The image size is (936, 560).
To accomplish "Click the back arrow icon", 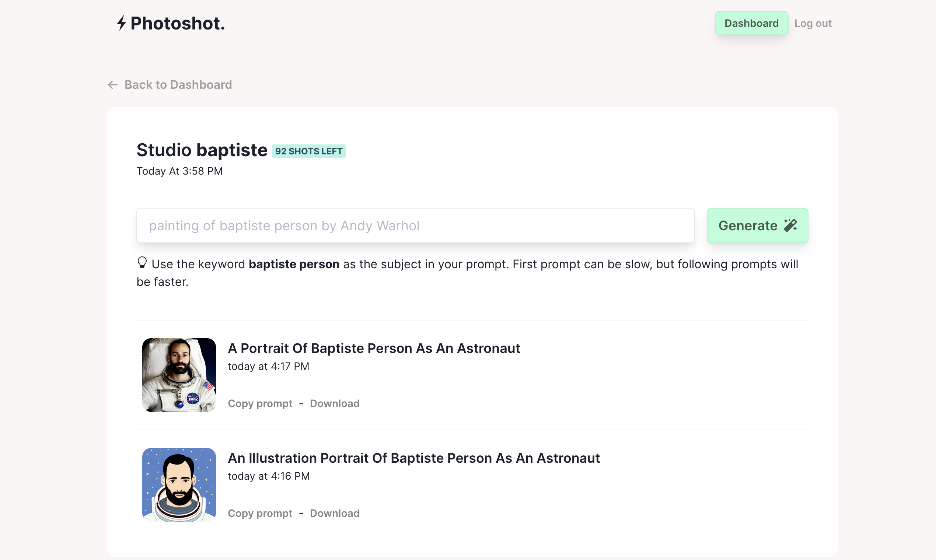I will (x=112, y=85).
